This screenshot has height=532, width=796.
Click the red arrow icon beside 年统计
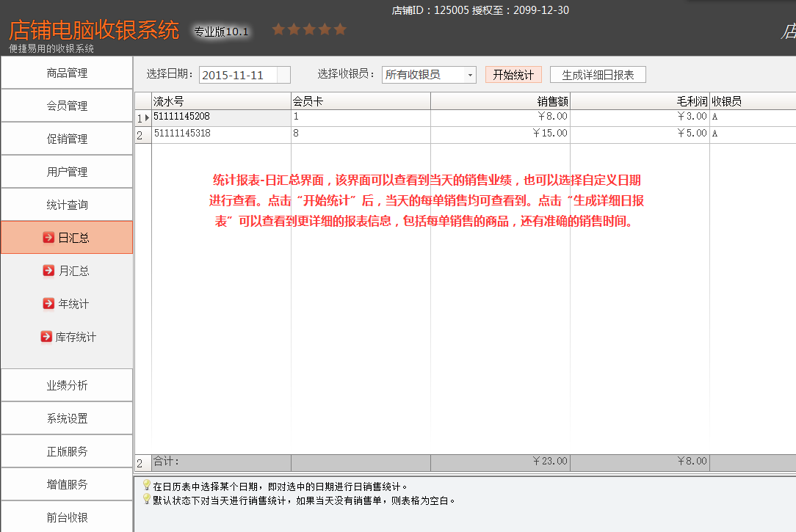click(x=48, y=304)
